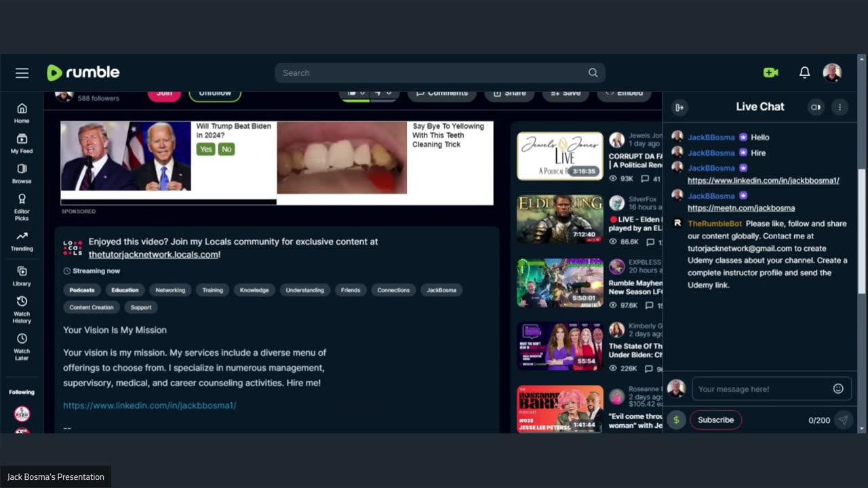Open the emoji picker in chat
868x488 pixels.
[838, 388]
